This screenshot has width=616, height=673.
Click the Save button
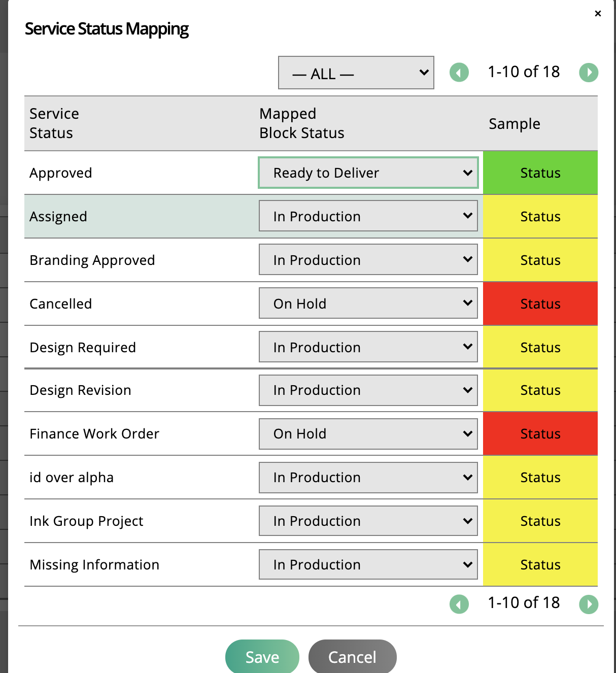click(x=262, y=657)
